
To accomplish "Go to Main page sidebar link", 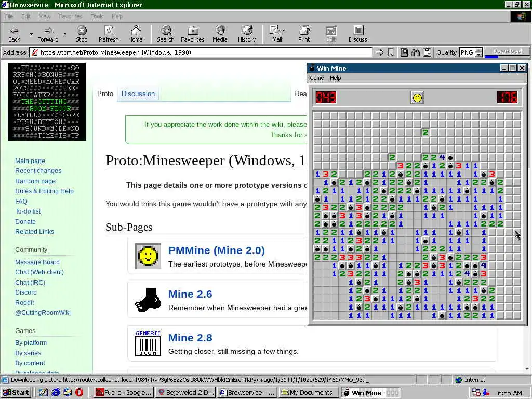I will click(30, 161).
